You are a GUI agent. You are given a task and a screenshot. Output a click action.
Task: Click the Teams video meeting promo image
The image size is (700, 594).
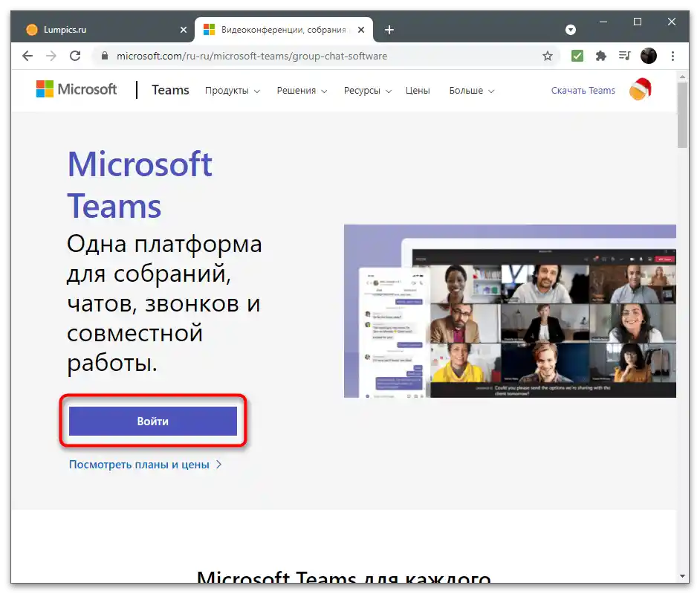(510, 311)
